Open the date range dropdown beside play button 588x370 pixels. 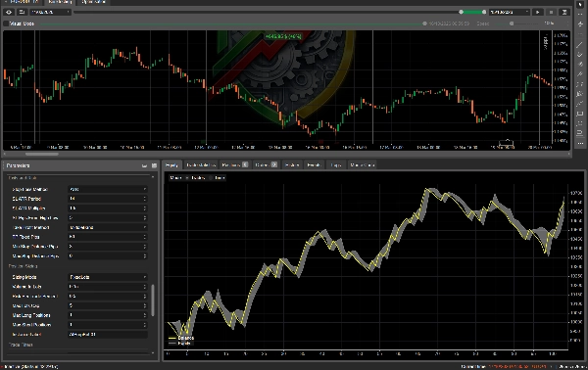point(510,12)
